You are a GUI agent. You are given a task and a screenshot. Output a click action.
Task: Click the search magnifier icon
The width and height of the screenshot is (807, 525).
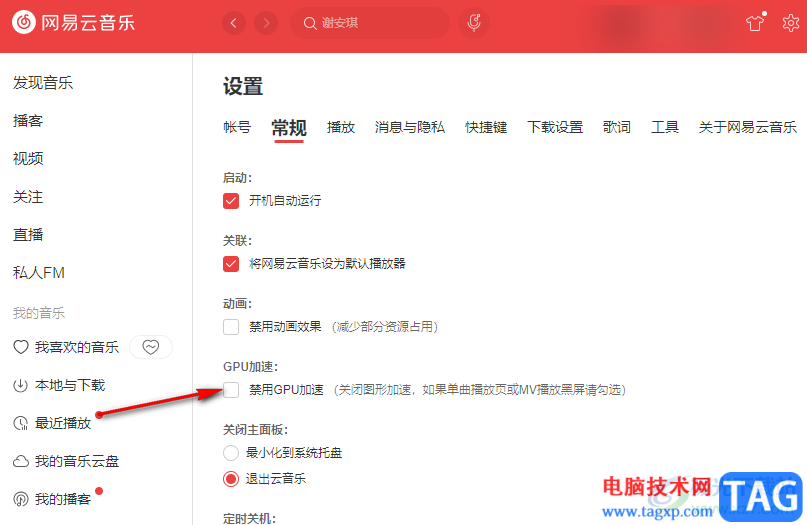(x=310, y=23)
